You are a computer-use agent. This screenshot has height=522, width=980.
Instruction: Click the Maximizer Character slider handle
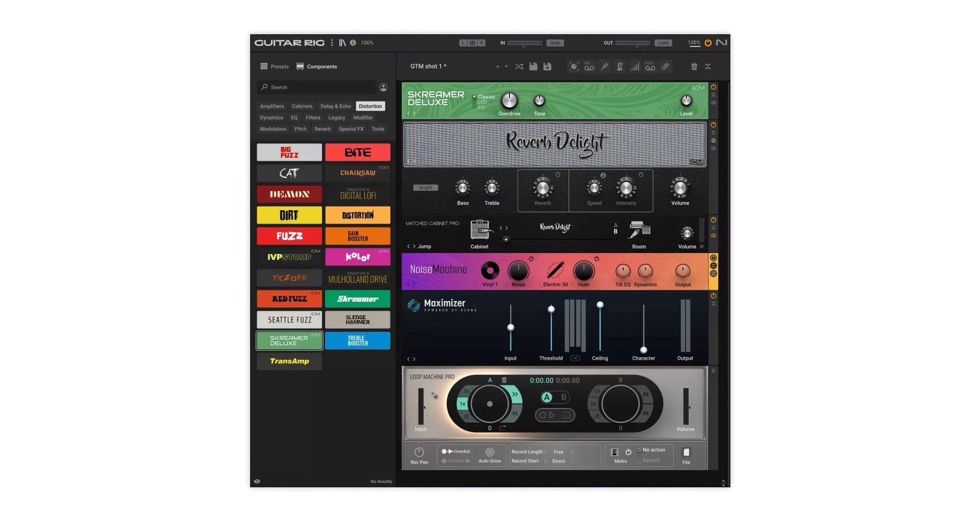644,350
